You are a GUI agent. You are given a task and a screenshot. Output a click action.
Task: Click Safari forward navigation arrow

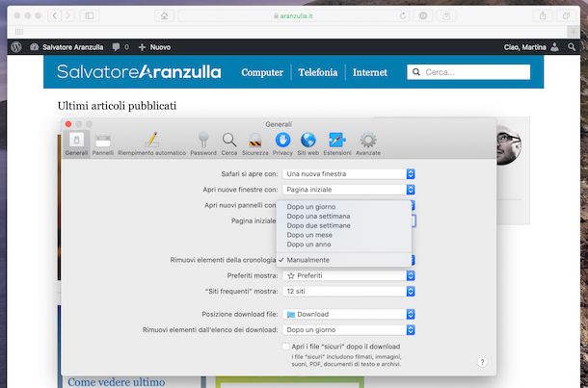(x=67, y=15)
